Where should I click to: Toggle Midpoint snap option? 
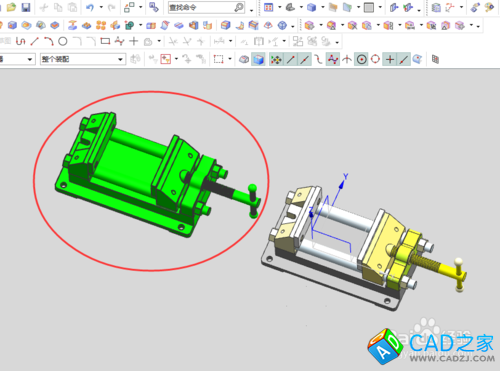pos(305,60)
